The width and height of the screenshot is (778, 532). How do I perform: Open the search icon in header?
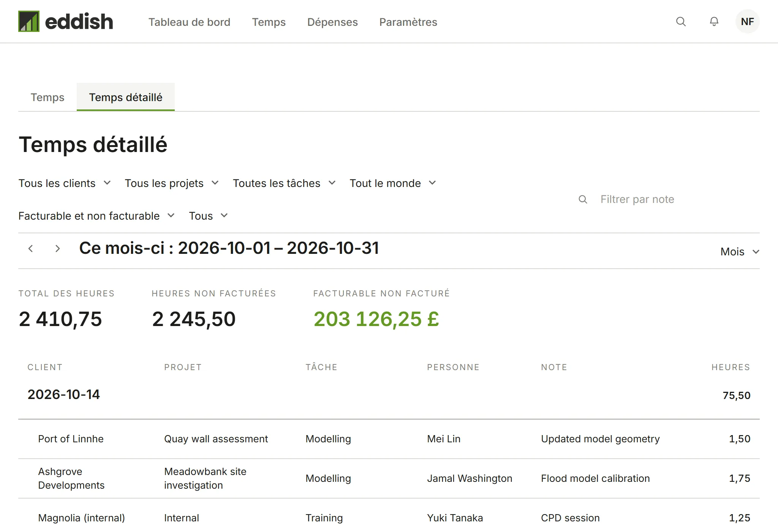click(681, 22)
